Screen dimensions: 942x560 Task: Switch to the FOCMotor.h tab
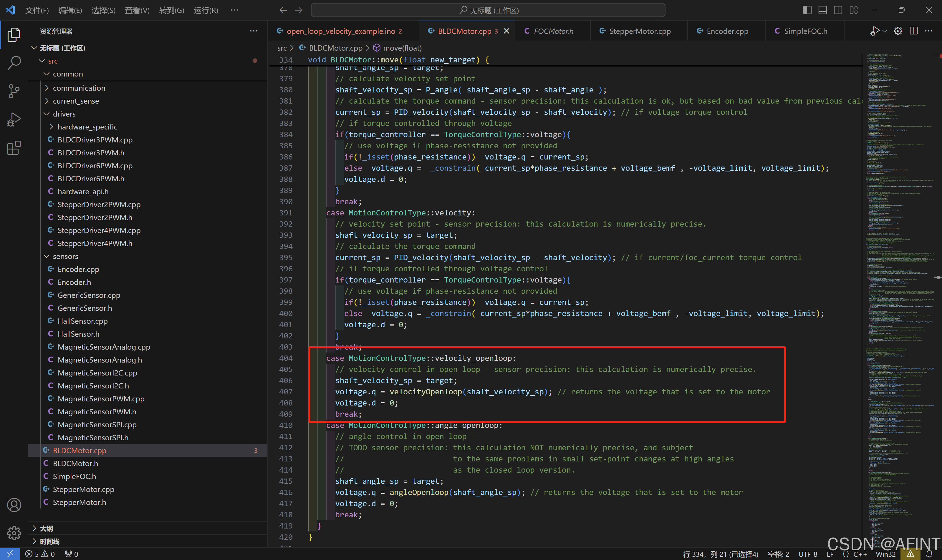(x=552, y=31)
